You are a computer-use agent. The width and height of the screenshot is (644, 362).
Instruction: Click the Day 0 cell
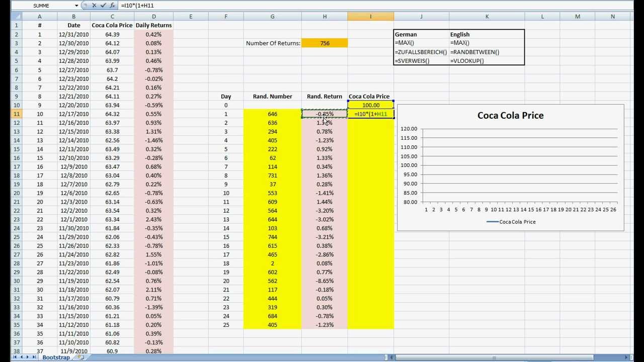pyautogui.click(x=226, y=105)
